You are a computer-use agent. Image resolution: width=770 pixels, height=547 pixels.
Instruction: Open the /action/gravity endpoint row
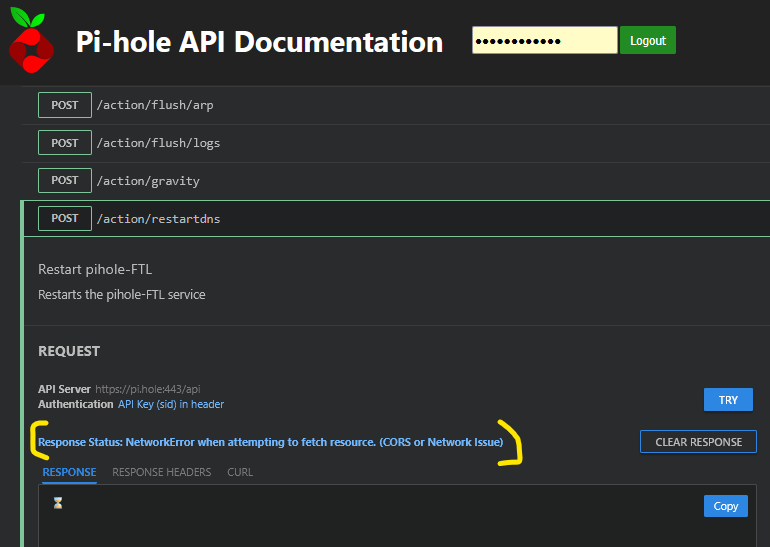click(x=147, y=181)
